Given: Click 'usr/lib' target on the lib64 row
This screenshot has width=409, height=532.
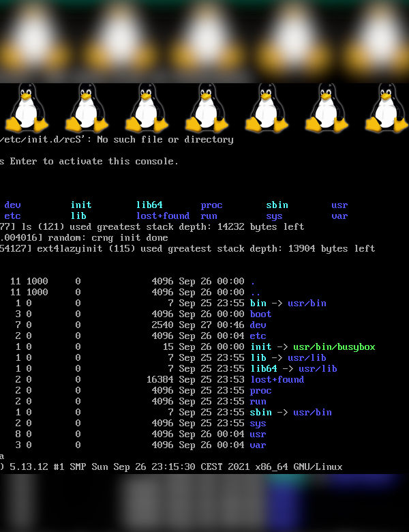Looking at the screenshot, I should point(318,368).
